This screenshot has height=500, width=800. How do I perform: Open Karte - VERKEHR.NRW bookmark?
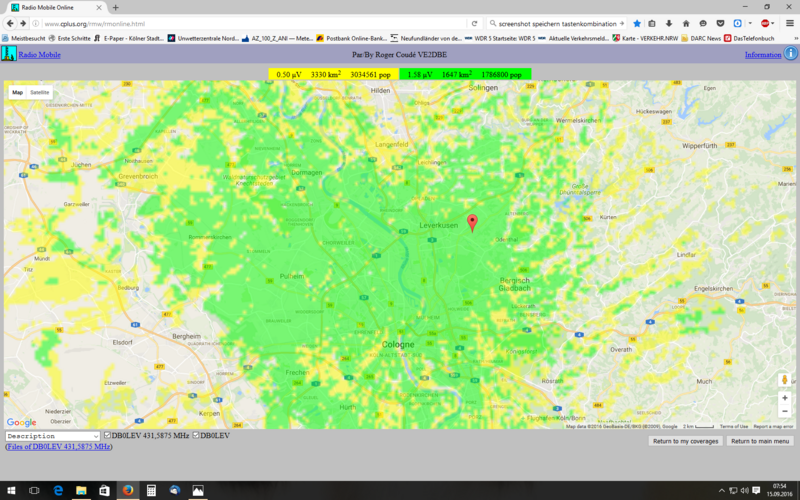[x=646, y=38]
